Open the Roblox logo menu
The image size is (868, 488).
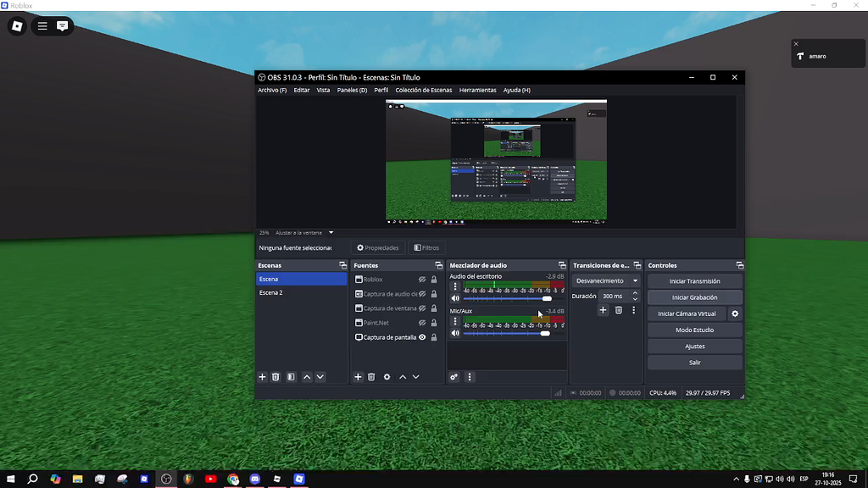(17, 26)
